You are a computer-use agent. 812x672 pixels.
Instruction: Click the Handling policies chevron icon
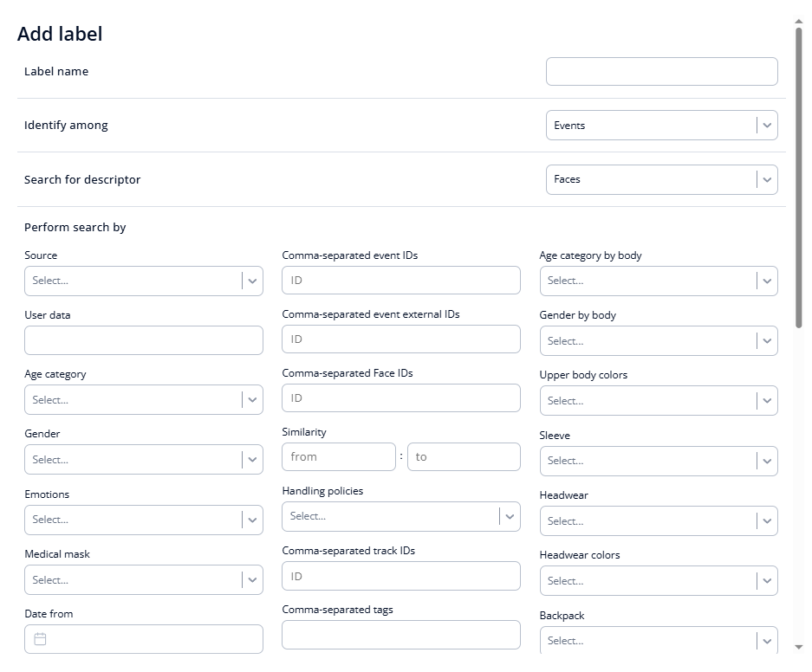pos(509,516)
